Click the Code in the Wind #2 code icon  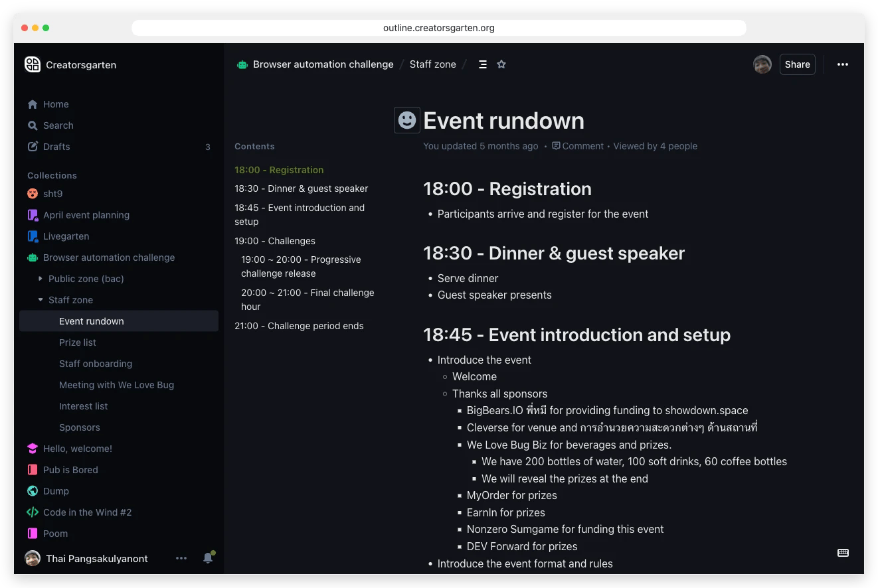click(x=33, y=512)
